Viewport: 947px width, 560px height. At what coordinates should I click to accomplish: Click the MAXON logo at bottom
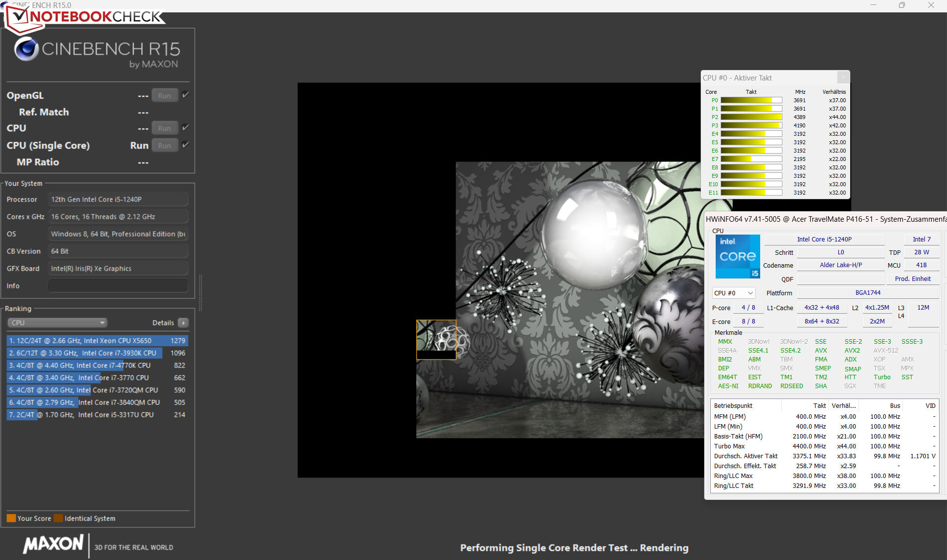click(53, 544)
